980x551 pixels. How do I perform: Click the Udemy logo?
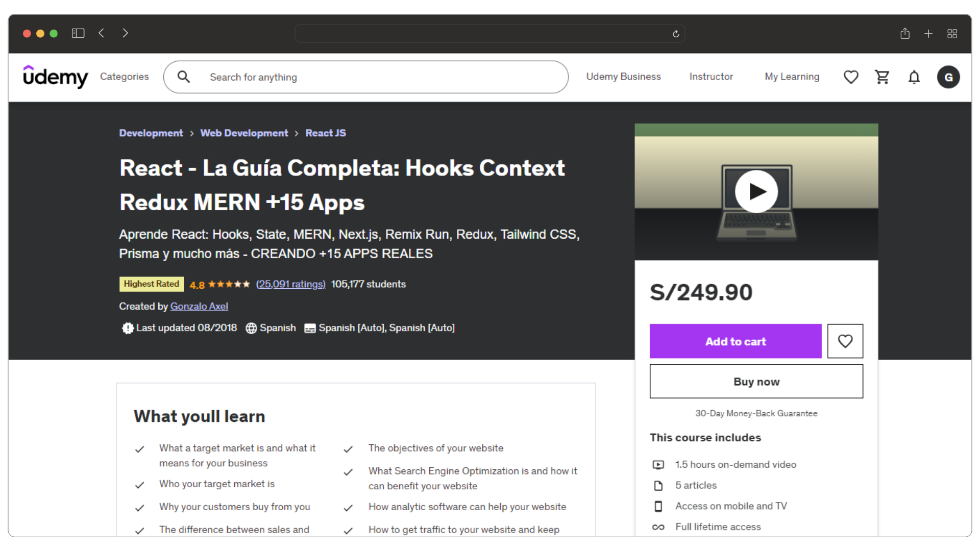(56, 77)
